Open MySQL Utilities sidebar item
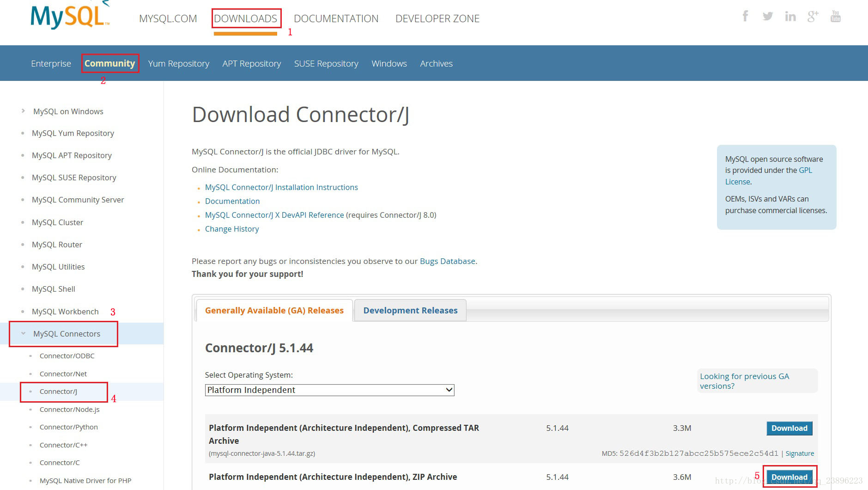 pos(58,267)
